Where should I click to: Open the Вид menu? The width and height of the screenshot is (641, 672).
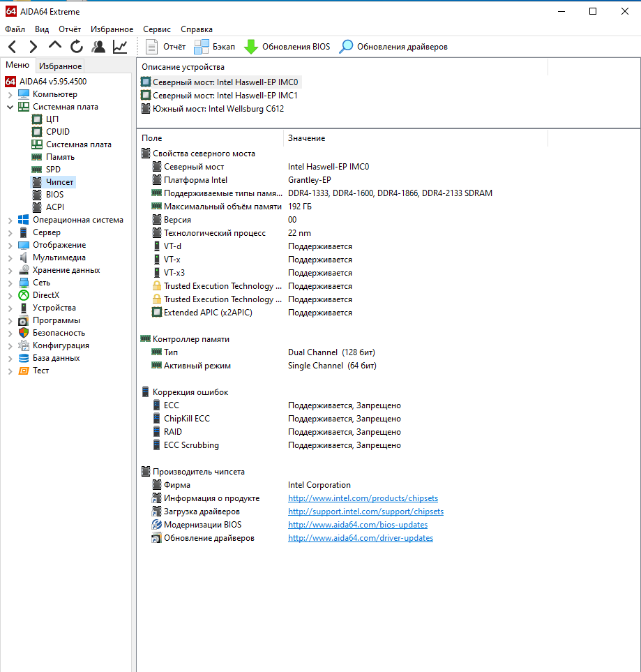[42, 29]
